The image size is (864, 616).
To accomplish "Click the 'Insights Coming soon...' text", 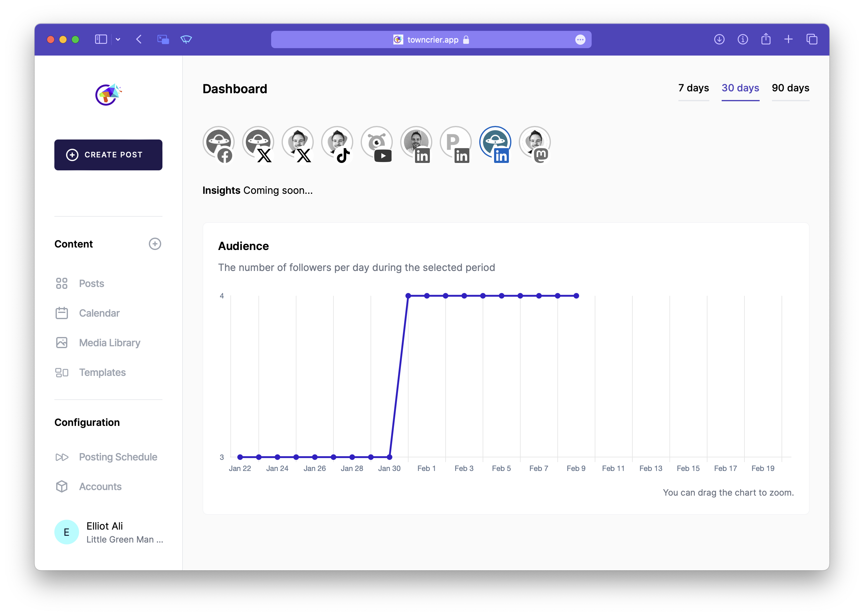I will pyautogui.click(x=258, y=190).
